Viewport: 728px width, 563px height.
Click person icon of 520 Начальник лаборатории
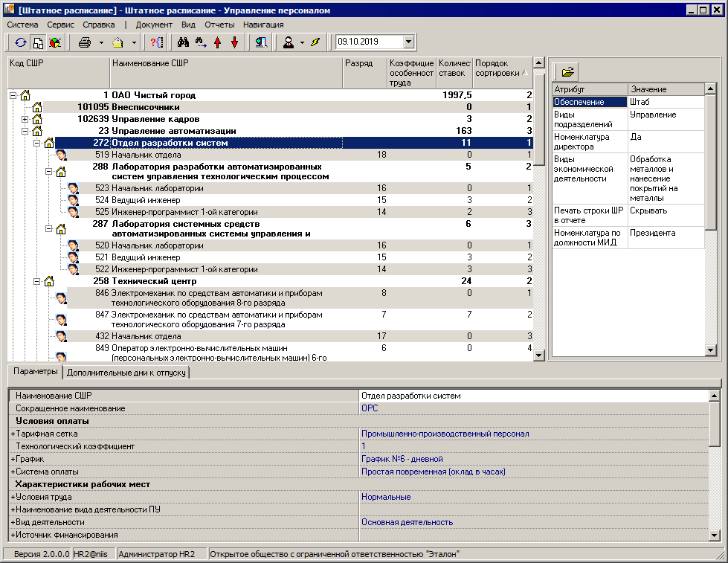(73, 245)
